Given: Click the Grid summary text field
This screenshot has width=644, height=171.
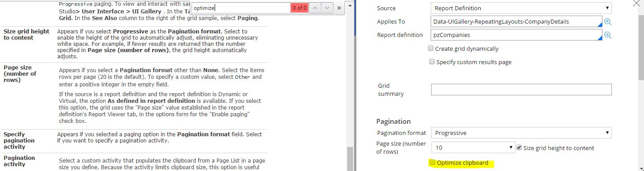Looking at the screenshot, I should (x=521, y=90).
